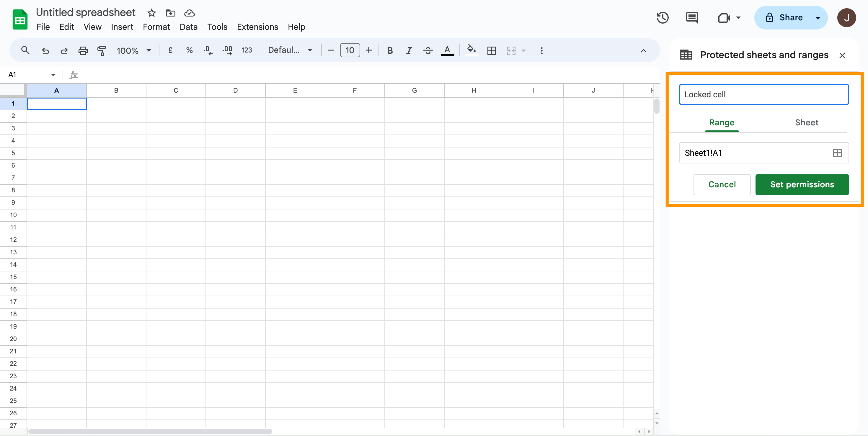
Task: Increase decimal places
Action: [227, 50]
